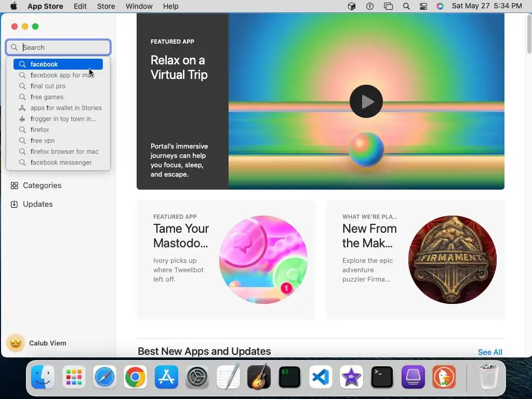532x399 pixels.
Task: Pick the 'free games' suggestion
Action: (58, 97)
